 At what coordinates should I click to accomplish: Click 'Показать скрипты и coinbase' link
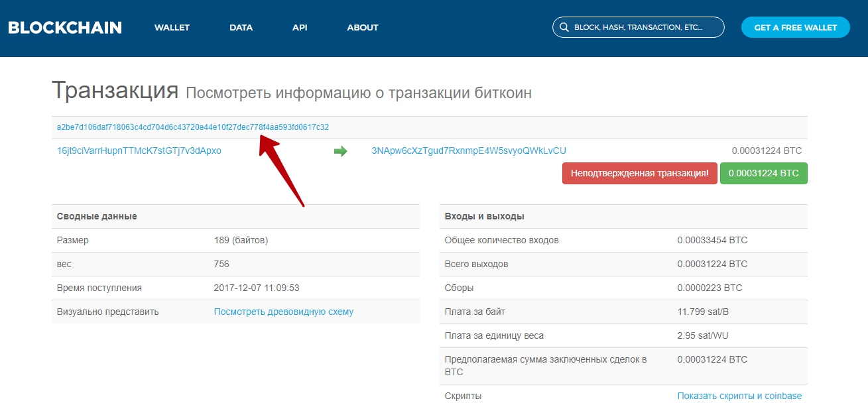739,395
